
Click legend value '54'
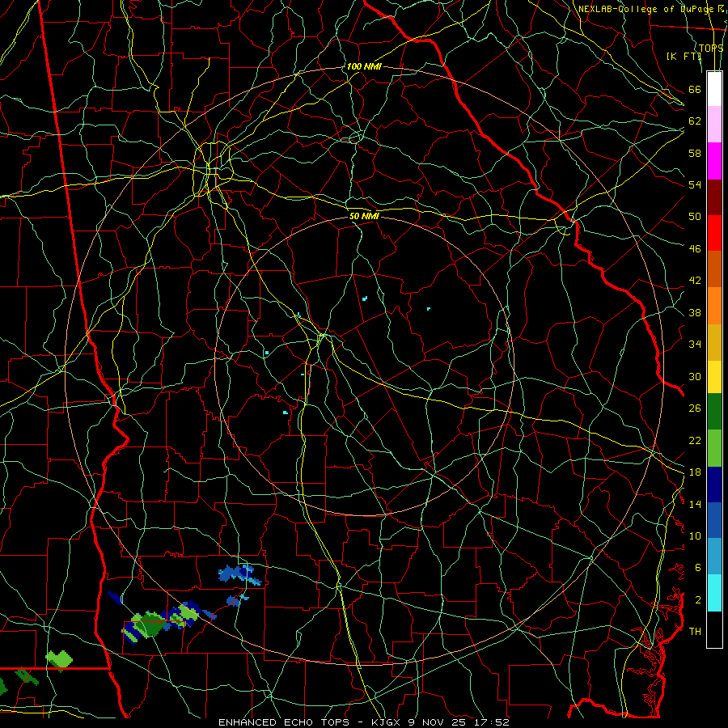pyautogui.click(x=695, y=184)
